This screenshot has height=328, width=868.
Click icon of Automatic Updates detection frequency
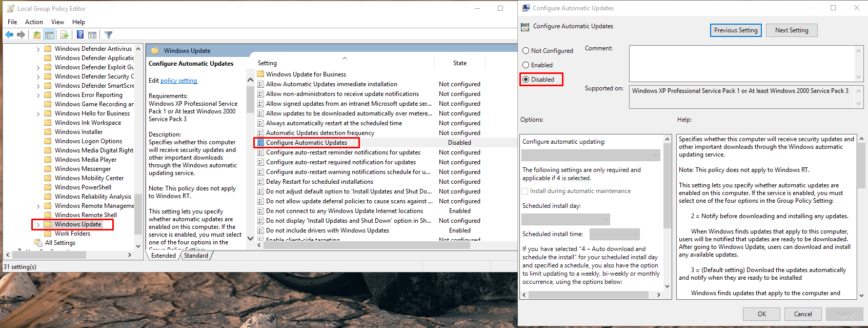[x=261, y=133]
